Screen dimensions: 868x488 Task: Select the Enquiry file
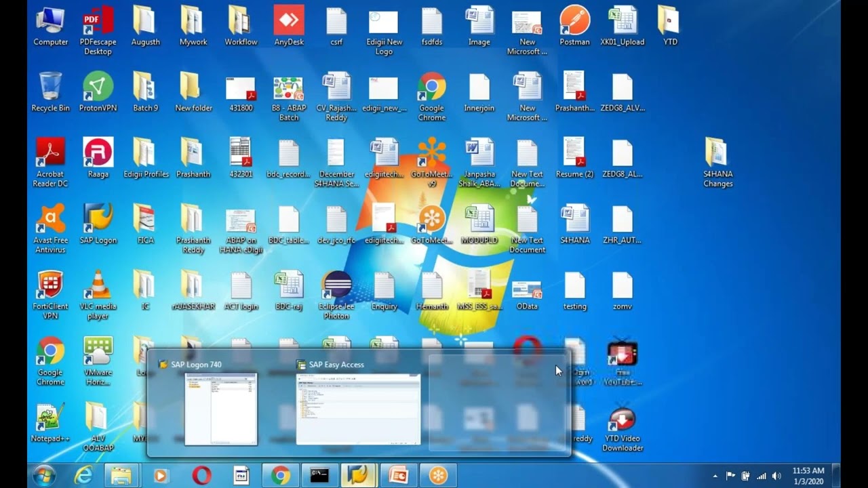[384, 291]
